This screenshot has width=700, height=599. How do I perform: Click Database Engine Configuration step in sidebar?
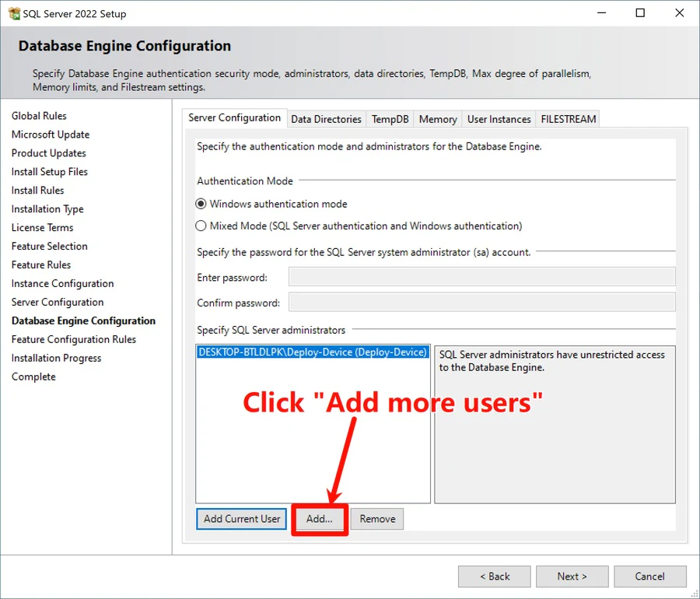[x=83, y=321]
